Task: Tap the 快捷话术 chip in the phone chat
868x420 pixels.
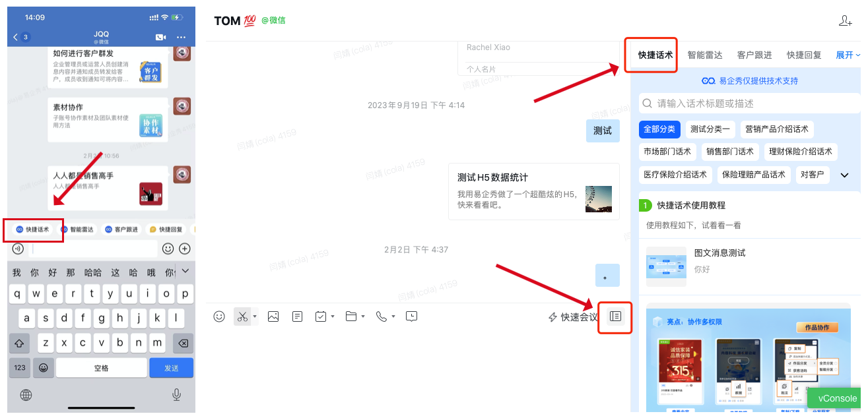Action: [x=33, y=229]
